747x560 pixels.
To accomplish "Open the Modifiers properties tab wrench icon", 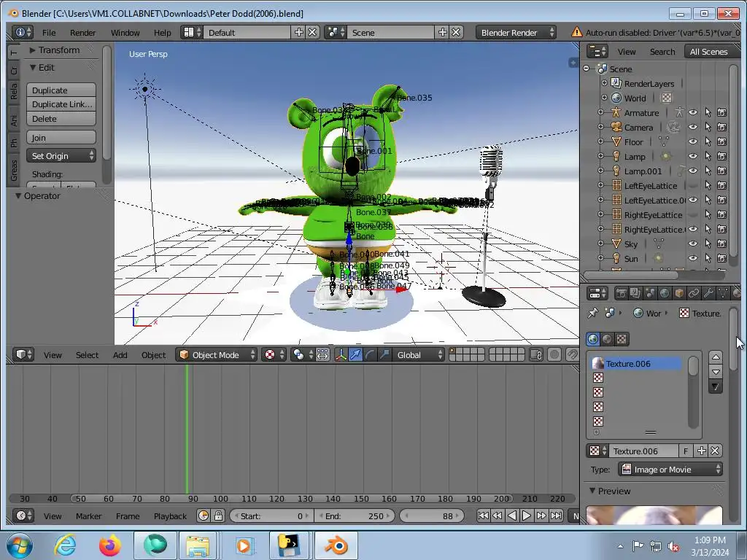I will coord(708,293).
